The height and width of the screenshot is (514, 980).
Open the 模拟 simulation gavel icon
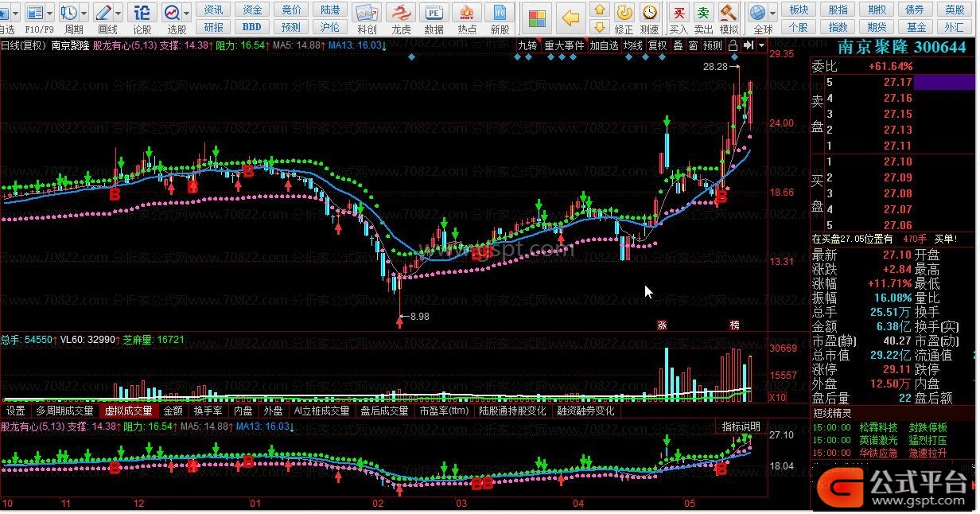[727, 12]
